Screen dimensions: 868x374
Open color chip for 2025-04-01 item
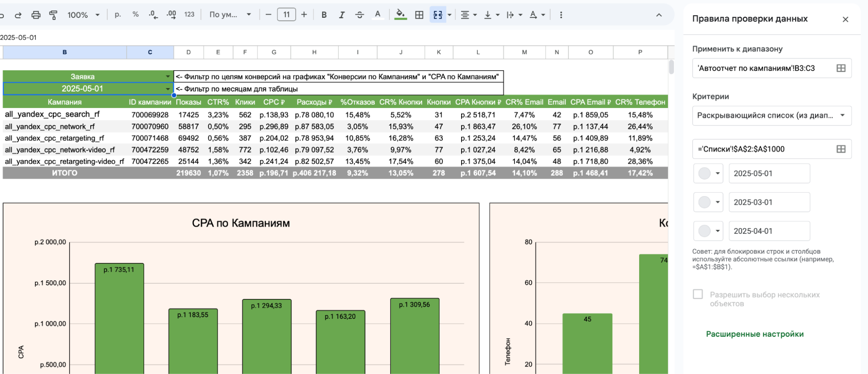(x=708, y=231)
